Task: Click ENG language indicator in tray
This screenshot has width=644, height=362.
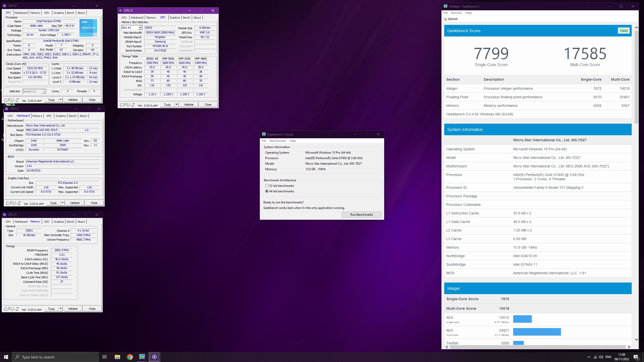Action: pyautogui.click(x=608, y=357)
